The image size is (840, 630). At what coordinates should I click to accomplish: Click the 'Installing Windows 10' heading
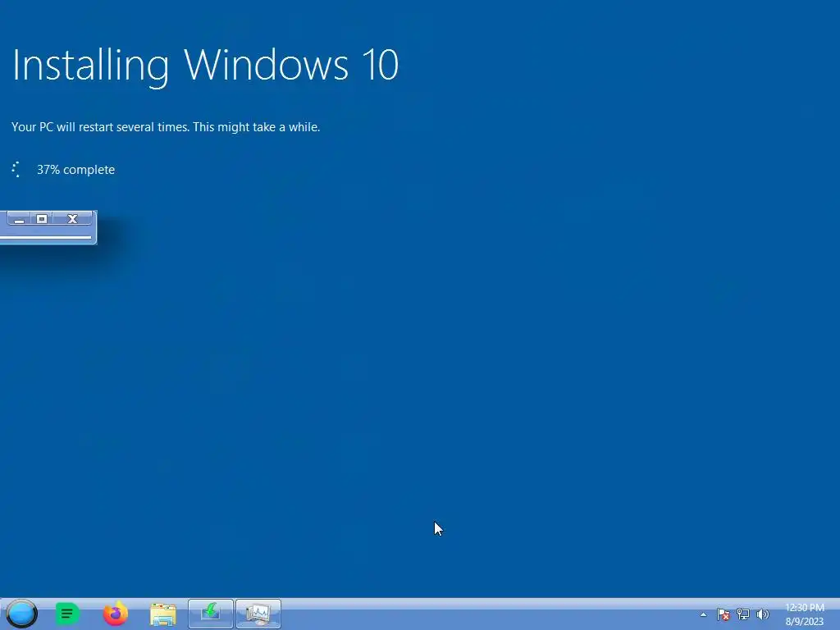pos(205,66)
